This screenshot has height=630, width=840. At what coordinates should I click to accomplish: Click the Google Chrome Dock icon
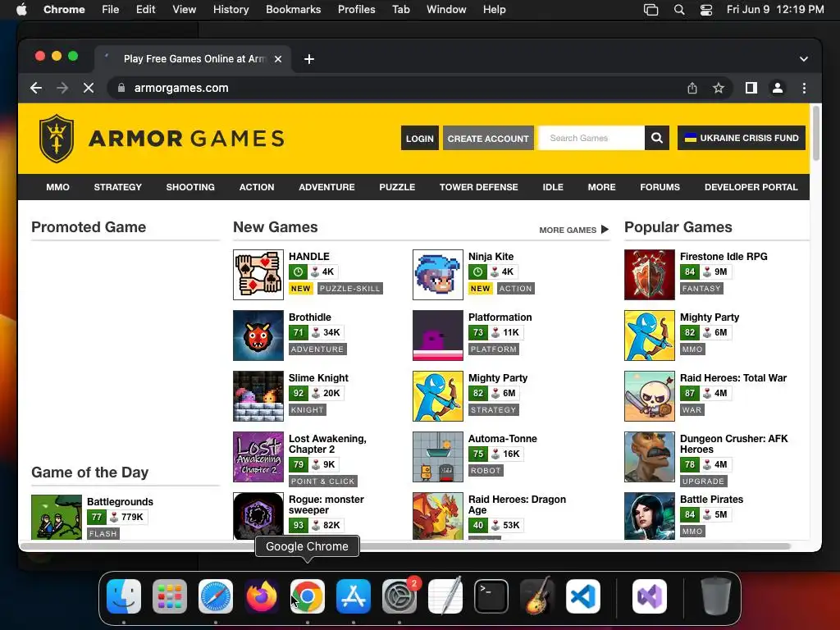pos(308,596)
